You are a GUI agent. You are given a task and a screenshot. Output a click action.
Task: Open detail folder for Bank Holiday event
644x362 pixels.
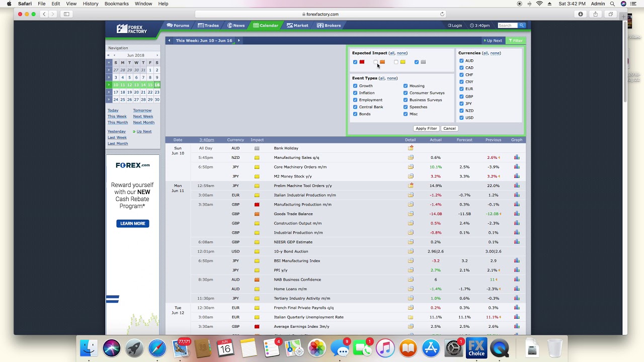click(x=411, y=148)
